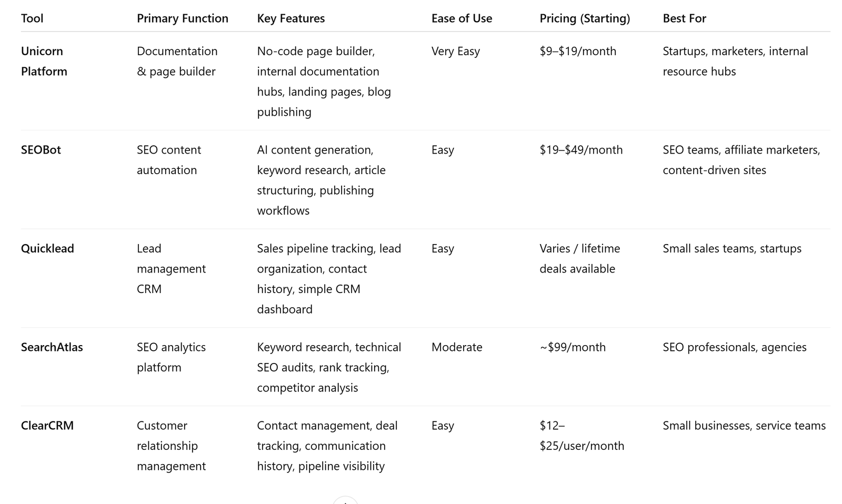Select the "Key Features" column header
The image size is (842, 504).
coord(291,18)
